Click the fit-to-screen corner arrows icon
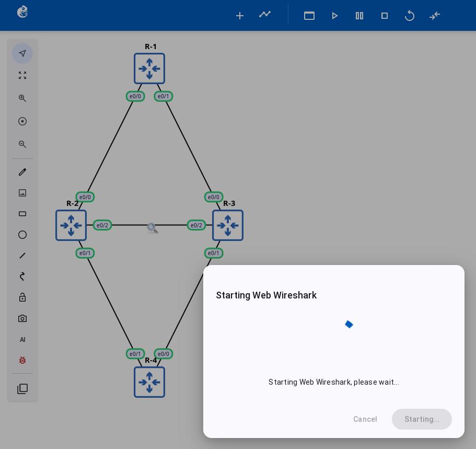 (22, 75)
